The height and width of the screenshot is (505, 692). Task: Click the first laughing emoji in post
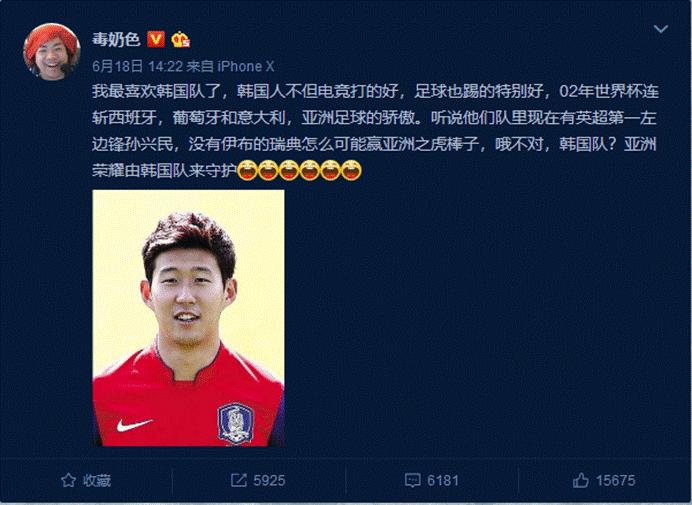point(247,170)
